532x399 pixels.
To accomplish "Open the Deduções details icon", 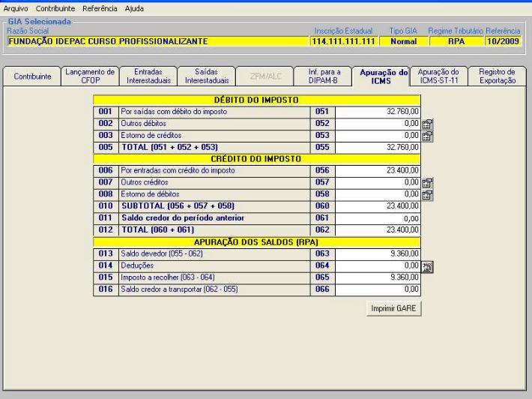I will [x=428, y=267].
